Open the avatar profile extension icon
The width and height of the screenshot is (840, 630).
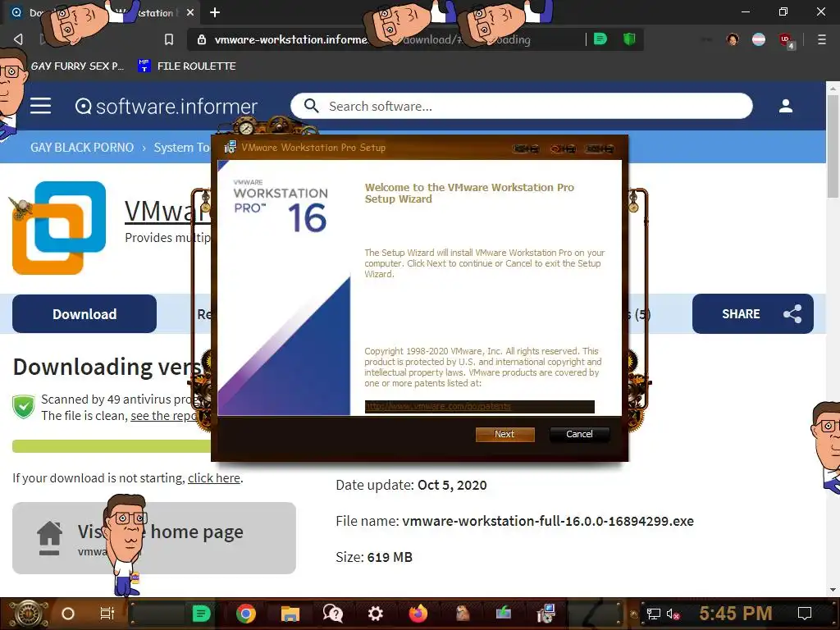coord(733,39)
